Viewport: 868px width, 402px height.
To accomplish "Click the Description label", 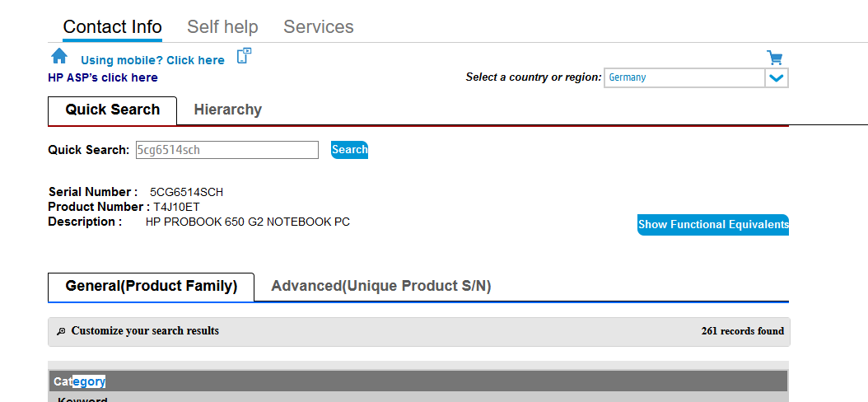I will tap(86, 222).
